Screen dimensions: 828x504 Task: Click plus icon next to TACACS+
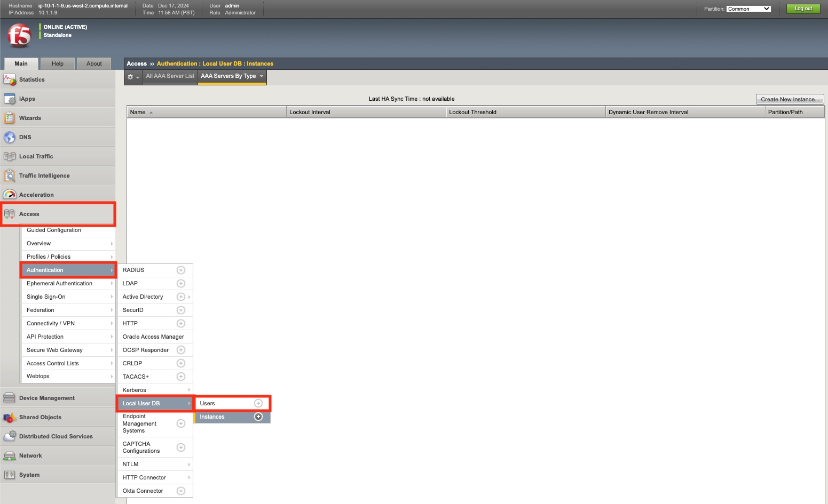tap(181, 377)
